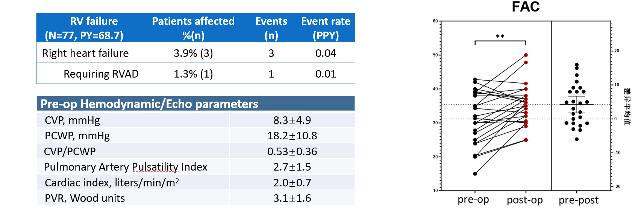Select the "pre-op" x-axis label
The width and height of the screenshot is (644, 215).
[x=473, y=200]
